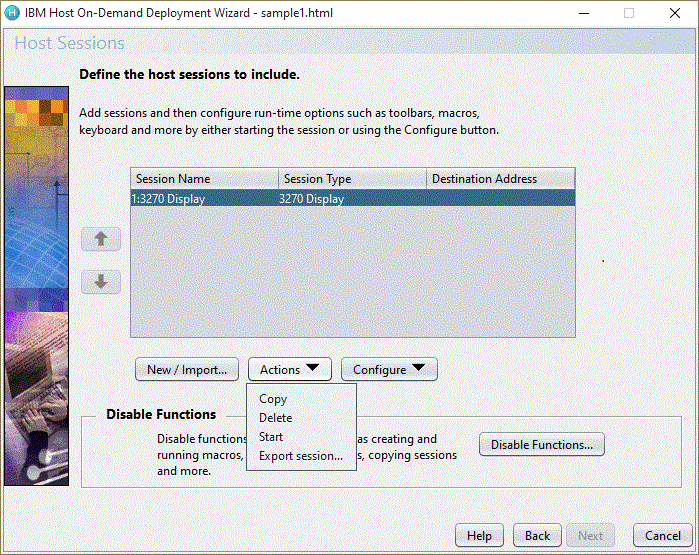Minimize the Deployment Wizard window
The image size is (699, 555).
pyautogui.click(x=584, y=13)
